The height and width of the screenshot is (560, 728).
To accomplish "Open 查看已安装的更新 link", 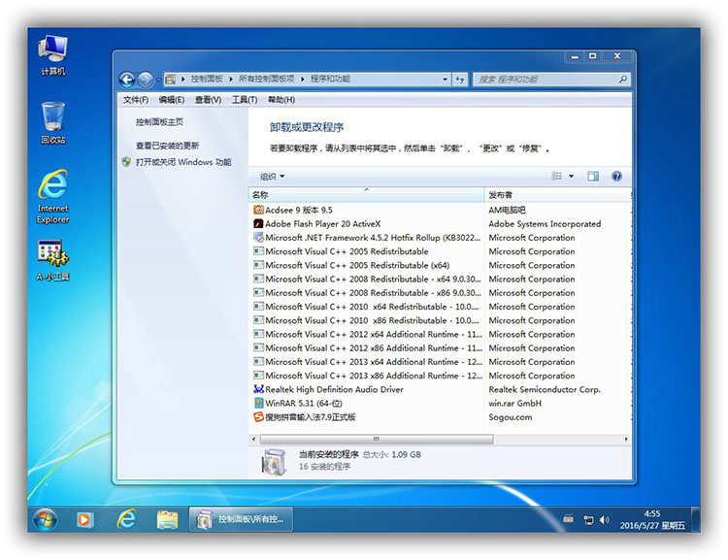I will pyautogui.click(x=167, y=146).
